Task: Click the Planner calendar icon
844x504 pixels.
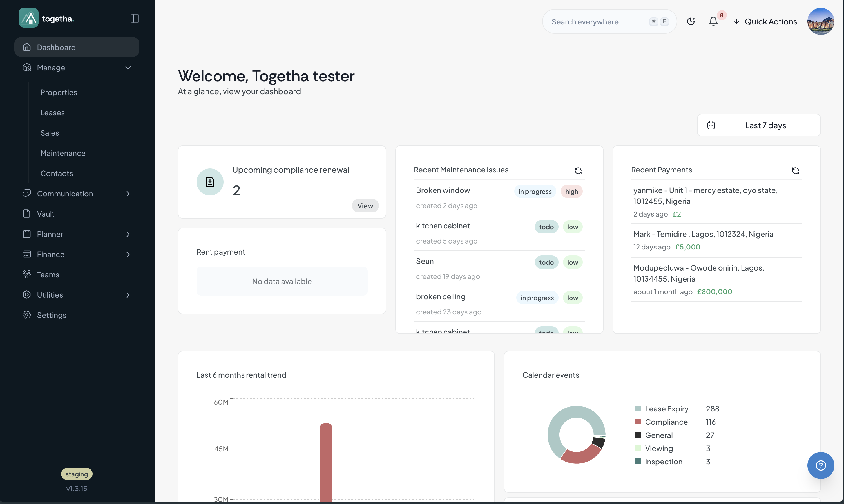Action: click(26, 234)
